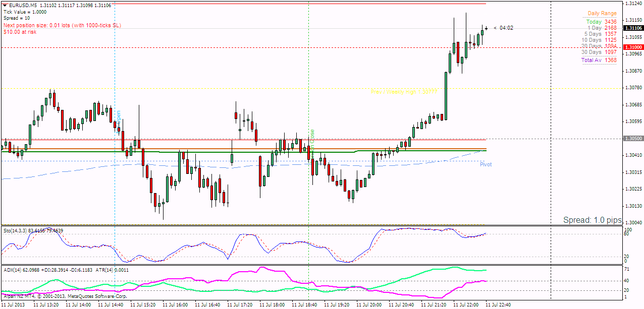The width and height of the screenshot is (644, 309).
Task: Click the 'Total Av 1368' range row
Action: tap(599, 60)
